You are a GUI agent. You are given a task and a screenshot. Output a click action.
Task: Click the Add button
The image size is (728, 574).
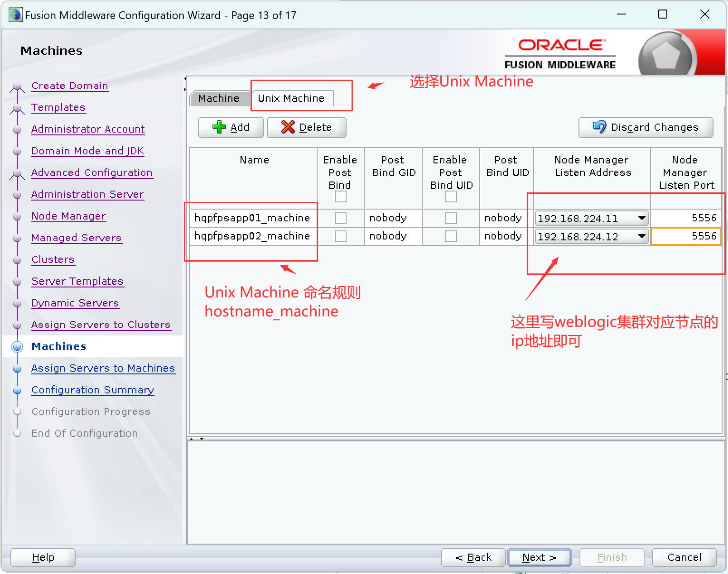click(x=231, y=127)
